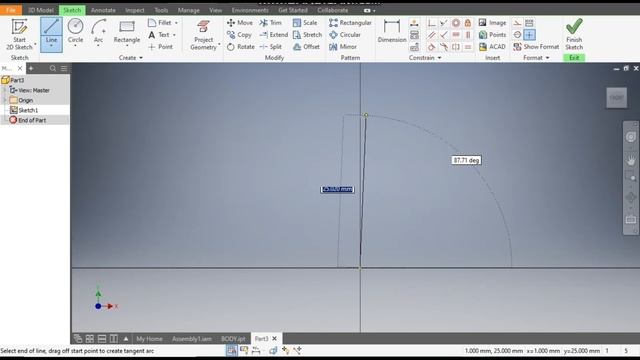The image size is (640, 360).
Task: Click the Point tool
Action: tap(160, 47)
